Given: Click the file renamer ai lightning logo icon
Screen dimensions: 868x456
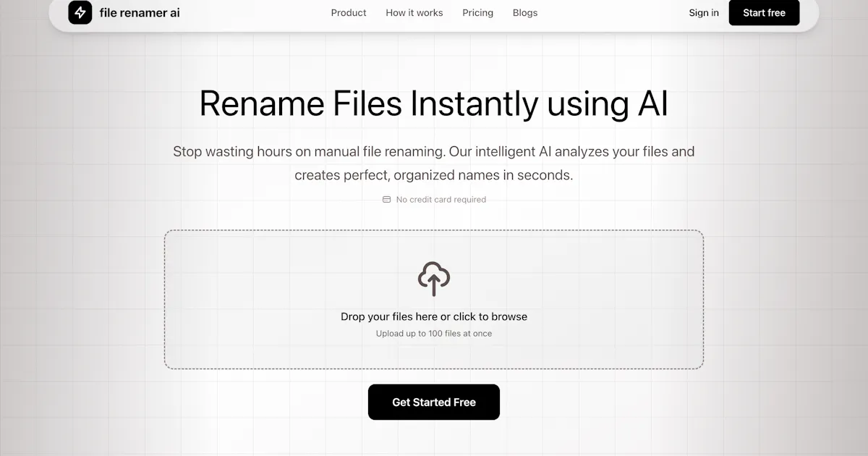Looking at the screenshot, I should [x=80, y=12].
